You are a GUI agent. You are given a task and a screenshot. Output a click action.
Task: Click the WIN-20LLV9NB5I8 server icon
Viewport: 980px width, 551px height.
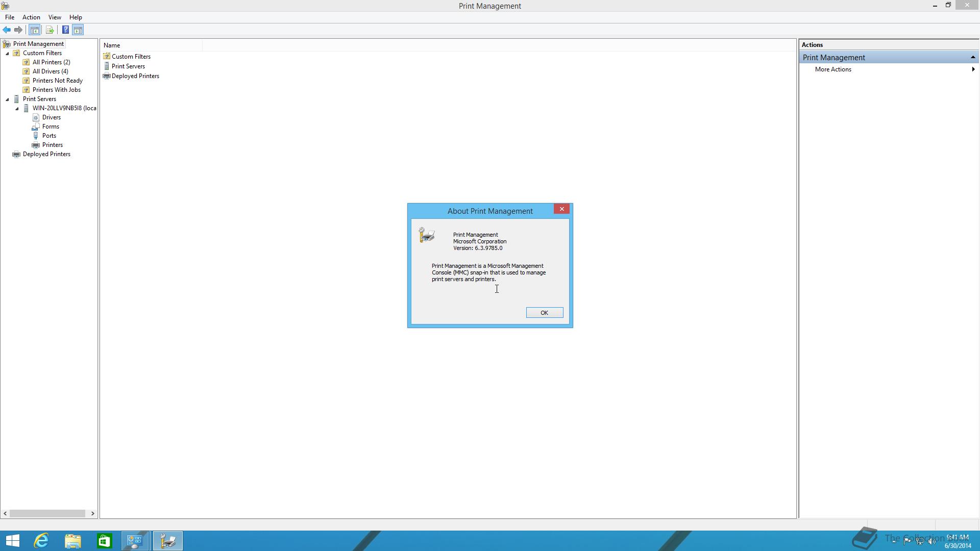point(27,108)
